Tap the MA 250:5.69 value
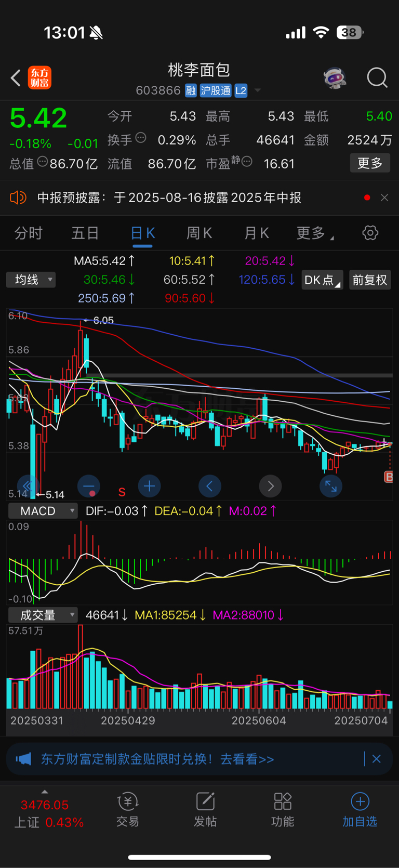The image size is (399, 868). [x=107, y=298]
